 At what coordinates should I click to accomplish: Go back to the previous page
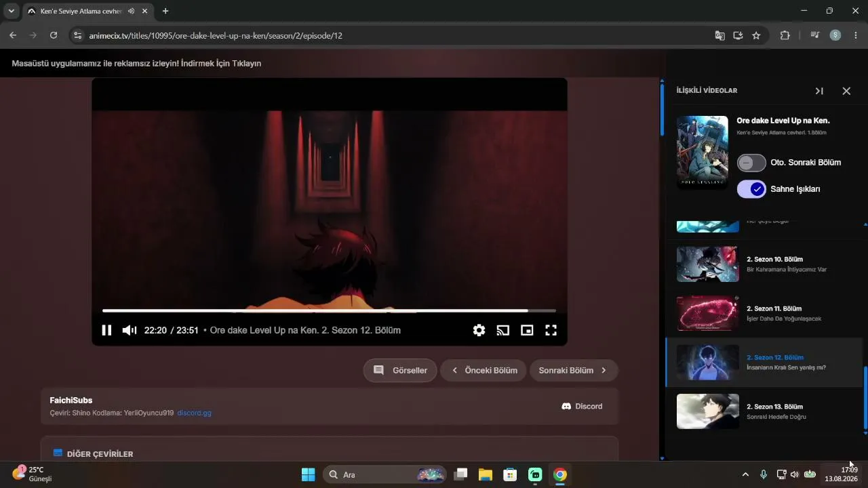coord(13,35)
